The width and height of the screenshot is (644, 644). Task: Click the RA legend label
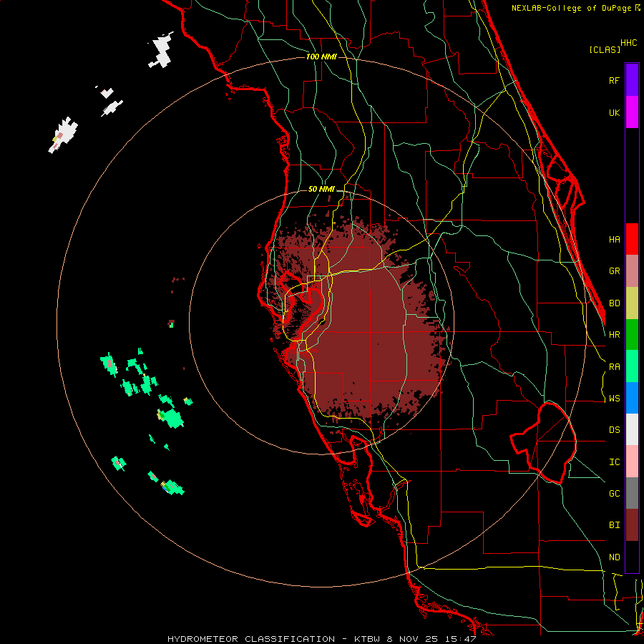(x=614, y=367)
